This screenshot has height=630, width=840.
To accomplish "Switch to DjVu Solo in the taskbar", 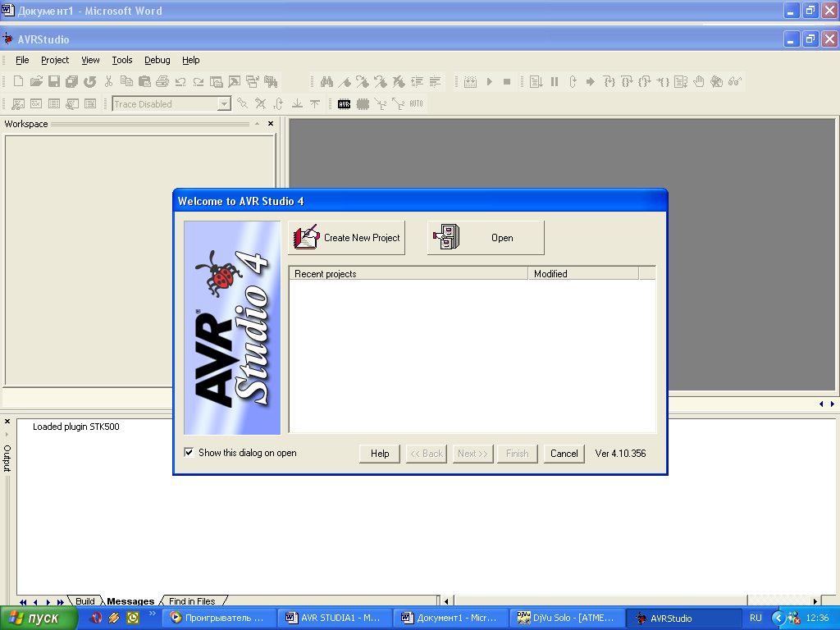I will click(x=568, y=618).
